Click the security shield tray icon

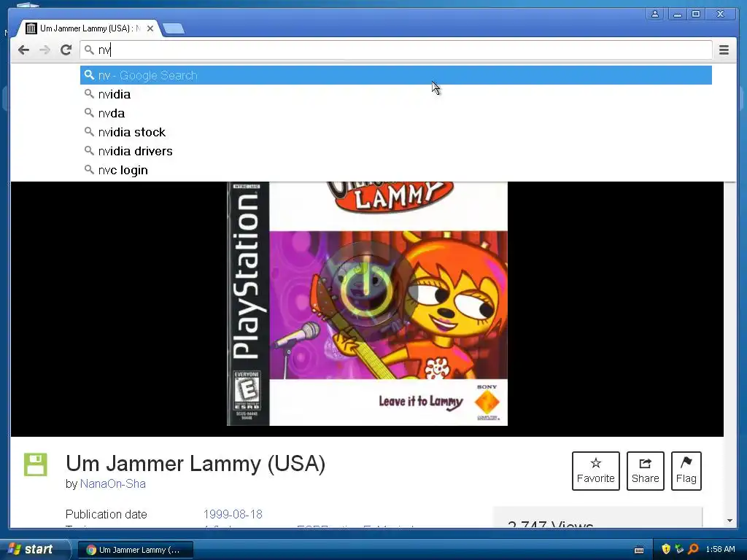click(x=666, y=550)
